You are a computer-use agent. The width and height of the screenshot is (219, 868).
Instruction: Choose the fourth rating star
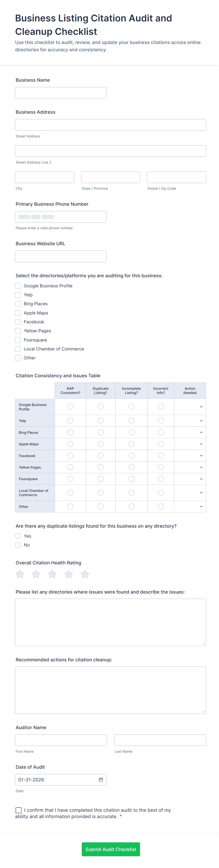(69, 574)
